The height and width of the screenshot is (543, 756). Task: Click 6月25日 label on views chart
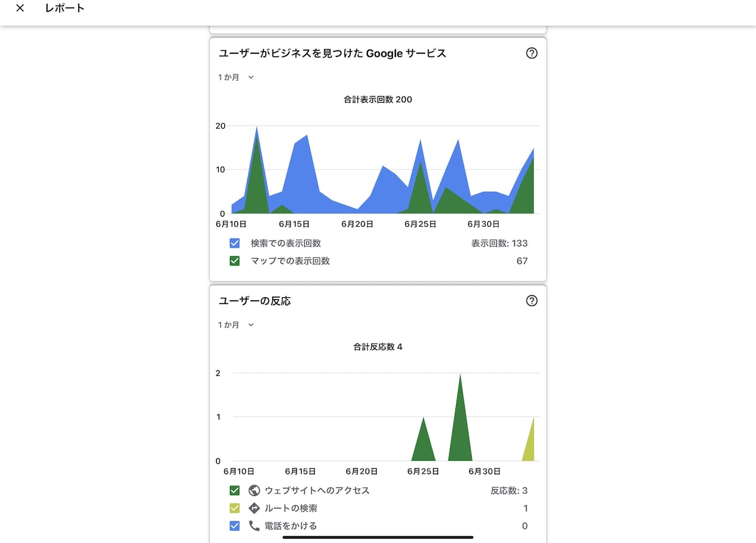click(421, 224)
